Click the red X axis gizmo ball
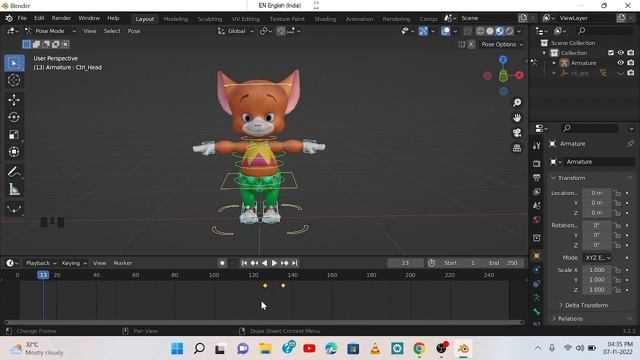Image resolution: width=640 pixels, height=360 pixels. click(x=519, y=75)
